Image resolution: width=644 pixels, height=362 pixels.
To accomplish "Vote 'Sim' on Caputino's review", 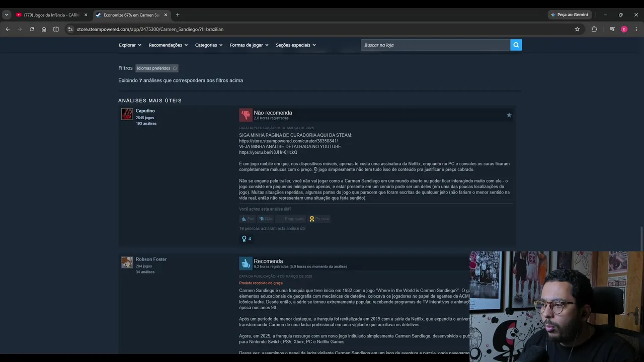I will pyautogui.click(x=248, y=219).
